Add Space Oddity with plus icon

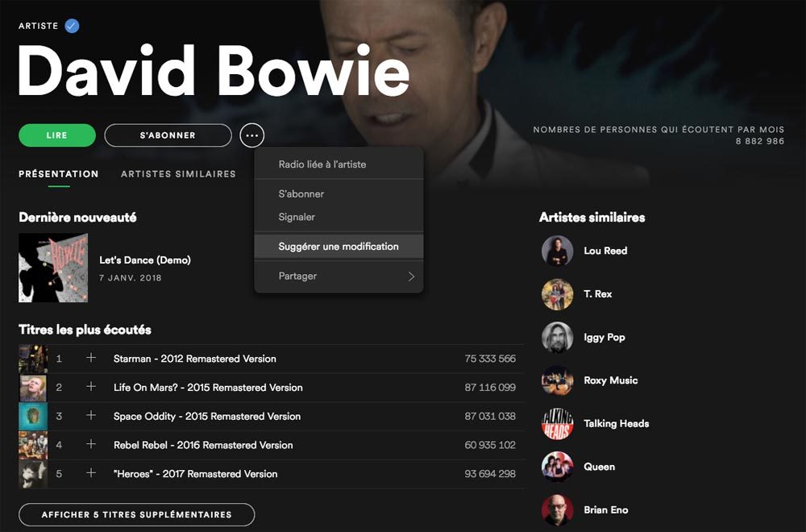[x=91, y=415]
